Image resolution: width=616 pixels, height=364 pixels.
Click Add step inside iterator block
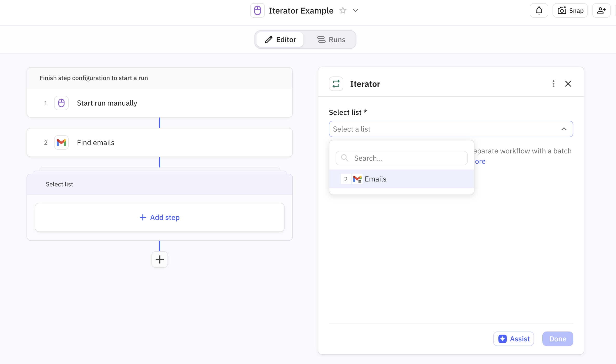coord(159,217)
